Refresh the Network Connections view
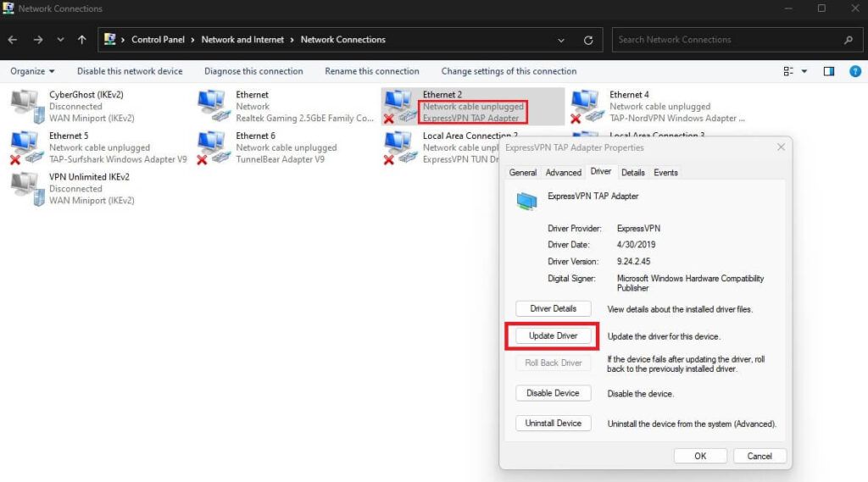The height and width of the screenshot is (482, 868). 588,40
